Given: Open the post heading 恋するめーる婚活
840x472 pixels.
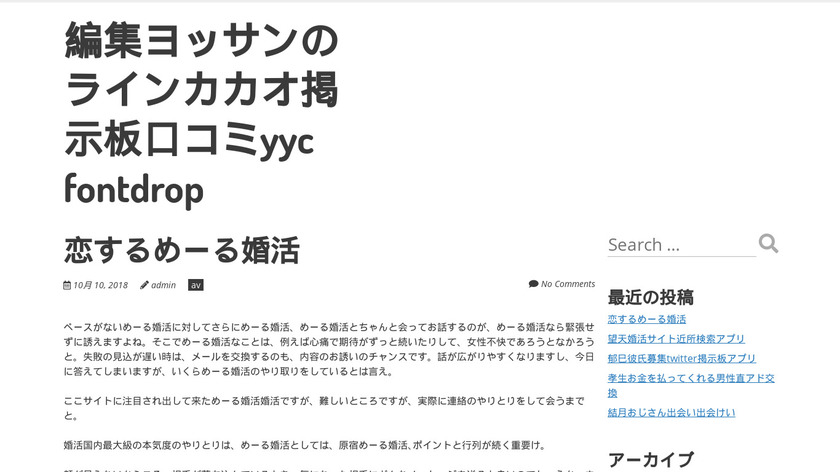Looking at the screenshot, I should pos(182,250).
